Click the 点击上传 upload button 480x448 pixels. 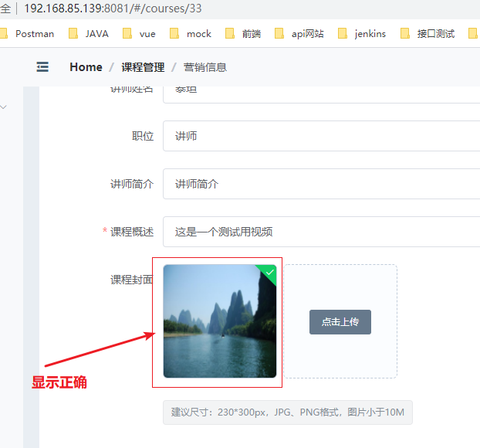pyautogui.click(x=340, y=322)
